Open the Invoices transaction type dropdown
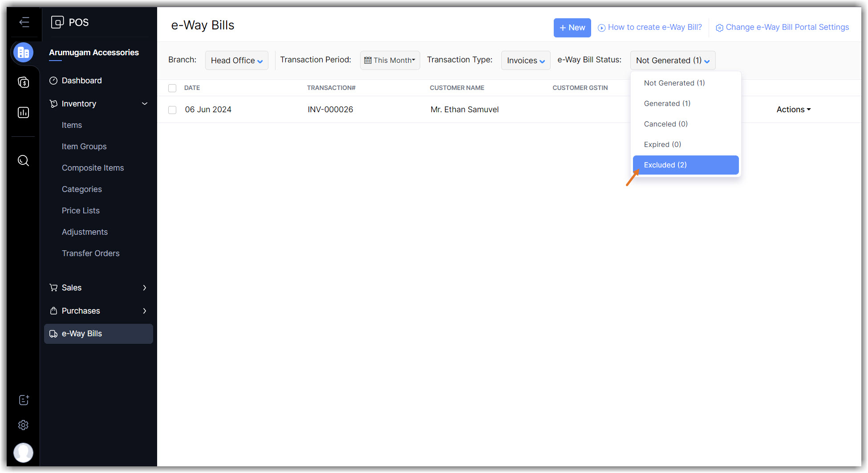 coord(525,61)
